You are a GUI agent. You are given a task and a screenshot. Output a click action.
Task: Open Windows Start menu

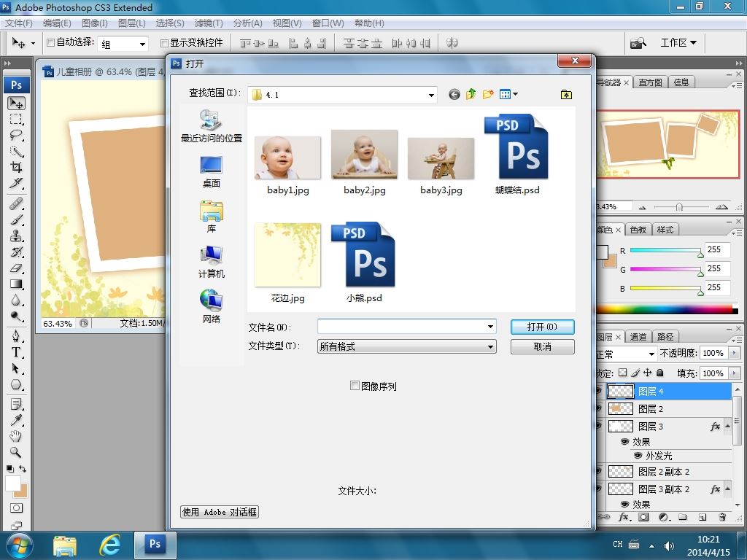(19, 545)
